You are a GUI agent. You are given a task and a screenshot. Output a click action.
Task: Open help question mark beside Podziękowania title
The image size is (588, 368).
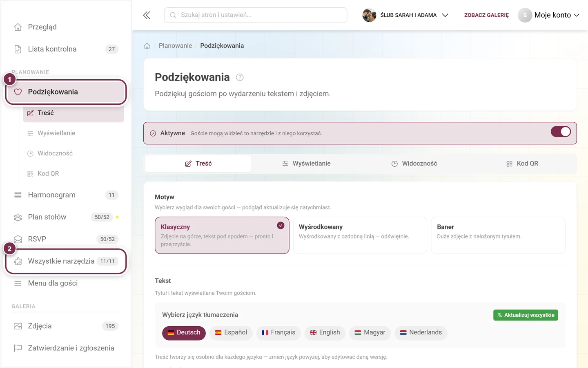tap(240, 77)
